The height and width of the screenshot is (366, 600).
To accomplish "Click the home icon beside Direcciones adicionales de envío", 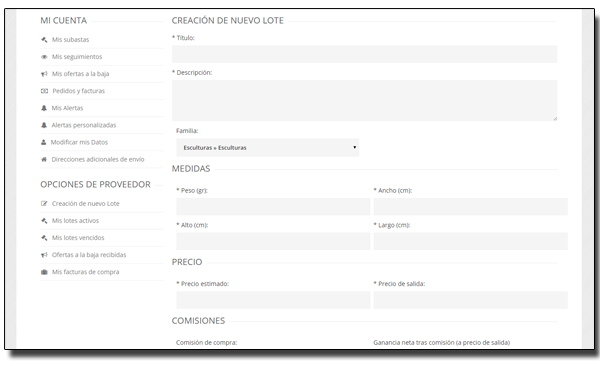I will (44, 159).
